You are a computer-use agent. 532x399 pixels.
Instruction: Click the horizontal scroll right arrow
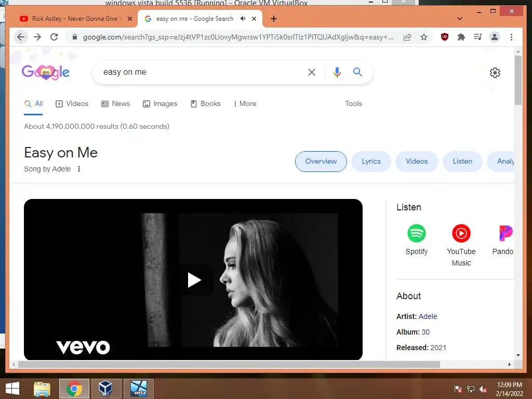(x=510, y=364)
